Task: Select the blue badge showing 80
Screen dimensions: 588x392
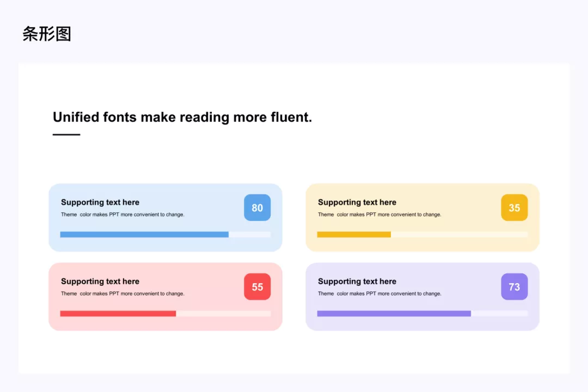Action: (x=257, y=207)
